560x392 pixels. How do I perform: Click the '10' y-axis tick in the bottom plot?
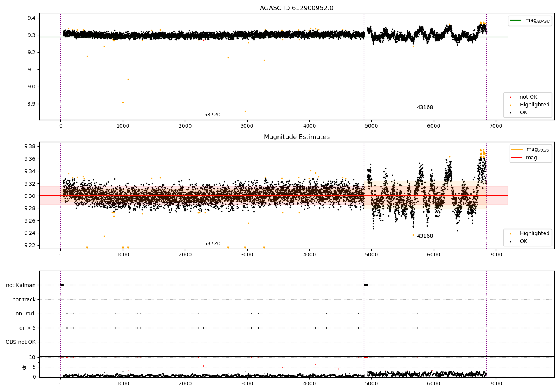[x=32, y=357]
